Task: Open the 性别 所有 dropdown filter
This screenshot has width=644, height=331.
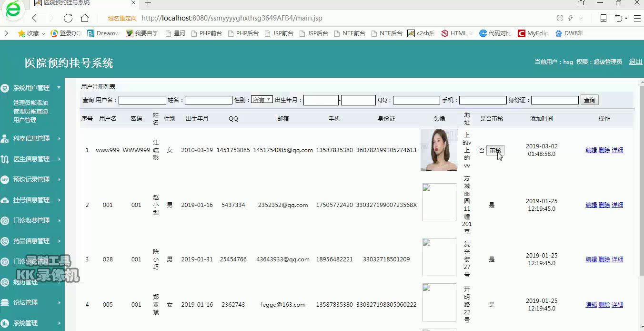Action: click(262, 100)
